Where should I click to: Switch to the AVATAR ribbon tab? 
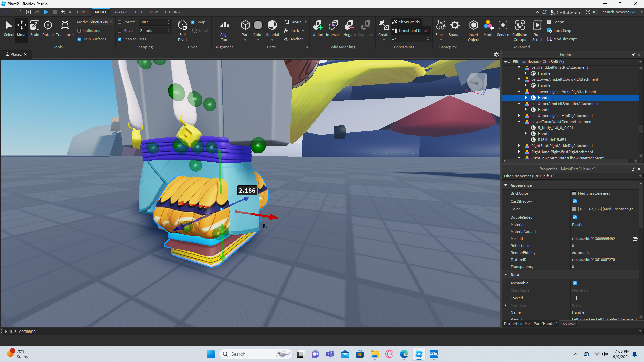point(120,12)
